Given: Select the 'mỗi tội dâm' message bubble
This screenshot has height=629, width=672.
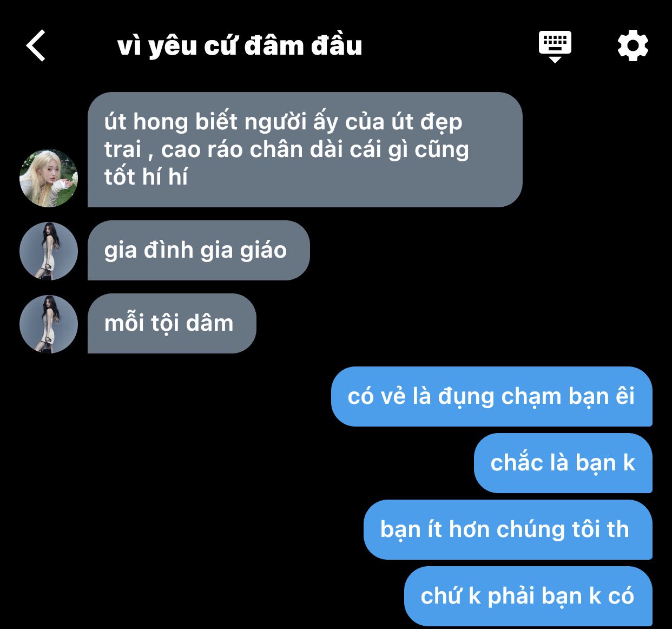Looking at the screenshot, I should [x=172, y=324].
